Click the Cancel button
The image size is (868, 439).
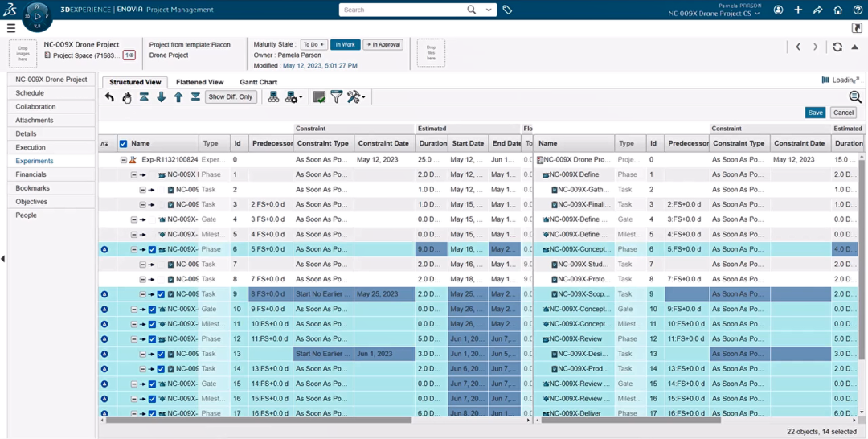coord(843,113)
